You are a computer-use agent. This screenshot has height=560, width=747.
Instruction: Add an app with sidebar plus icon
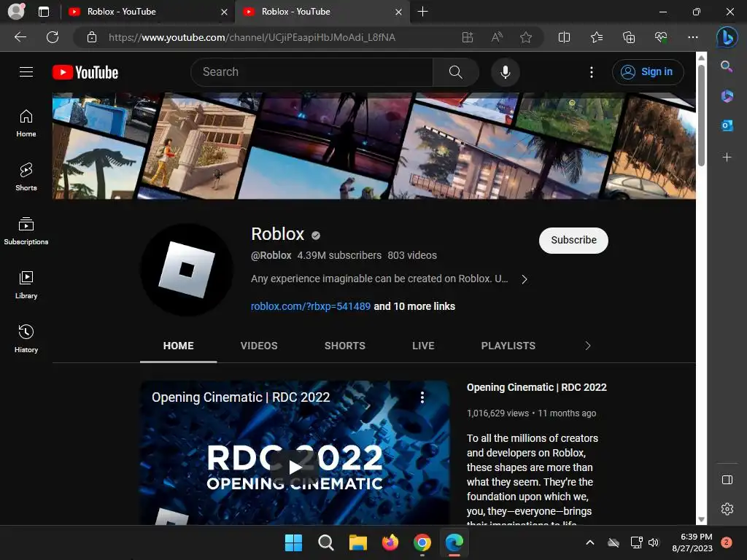[727, 157]
